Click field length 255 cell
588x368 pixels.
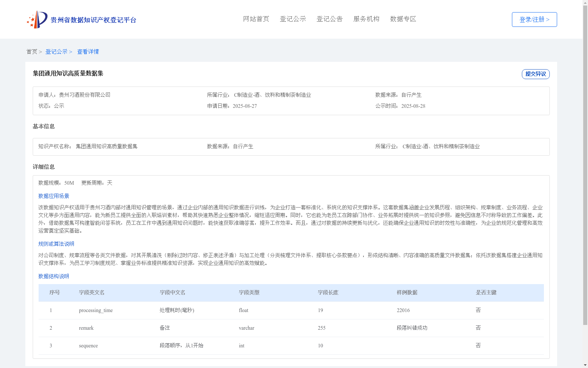(322, 328)
